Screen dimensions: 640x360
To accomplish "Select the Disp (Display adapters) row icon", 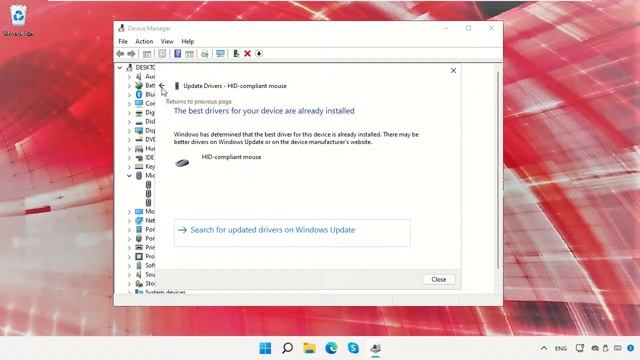I will coord(139,131).
